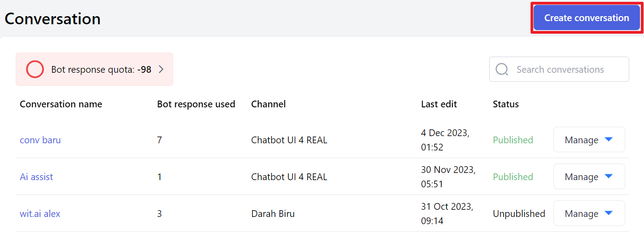Image resolution: width=644 pixels, height=234 pixels.
Task: Click the Status column header
Action: (506, 104)
